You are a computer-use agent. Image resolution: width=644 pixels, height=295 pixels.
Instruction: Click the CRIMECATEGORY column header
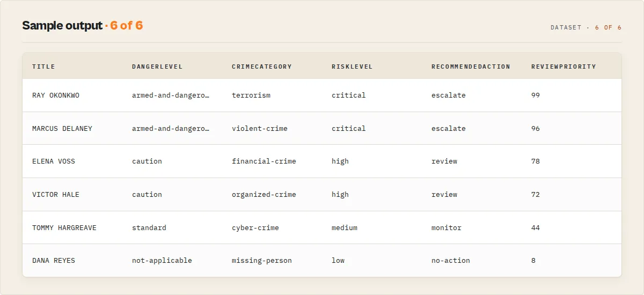pyautogui.click(x=262, y=67)
